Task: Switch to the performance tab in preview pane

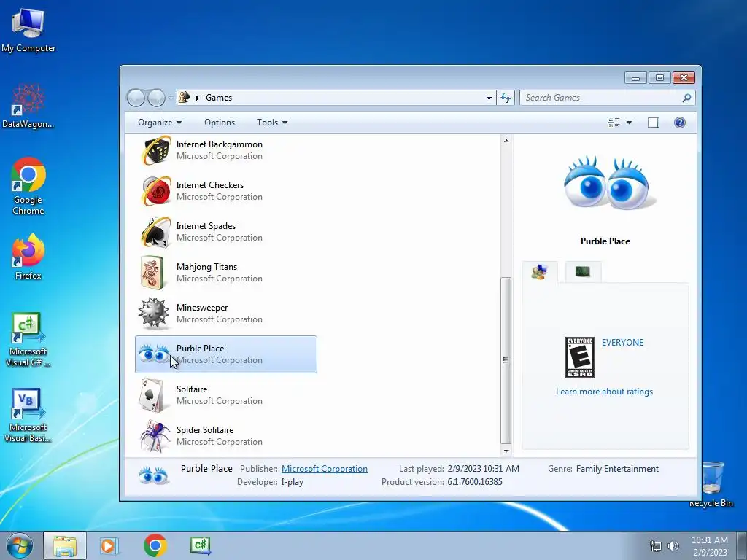Action: point(583,271)
